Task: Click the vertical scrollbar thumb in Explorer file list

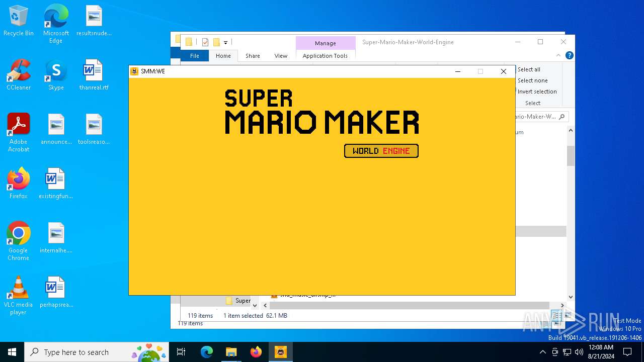Action: click(571, 156)
